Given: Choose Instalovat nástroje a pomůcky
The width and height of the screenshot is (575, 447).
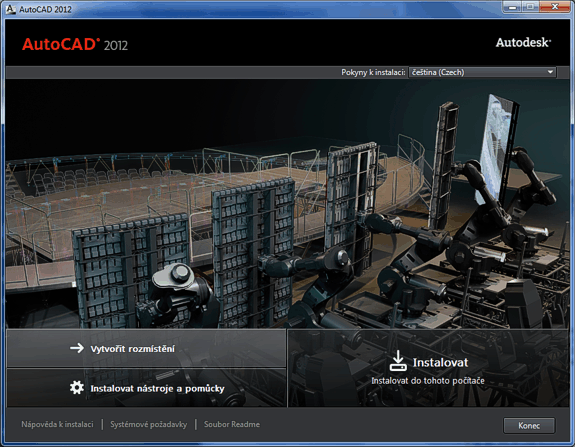Looking at the screenshot, I should (146, 388).
